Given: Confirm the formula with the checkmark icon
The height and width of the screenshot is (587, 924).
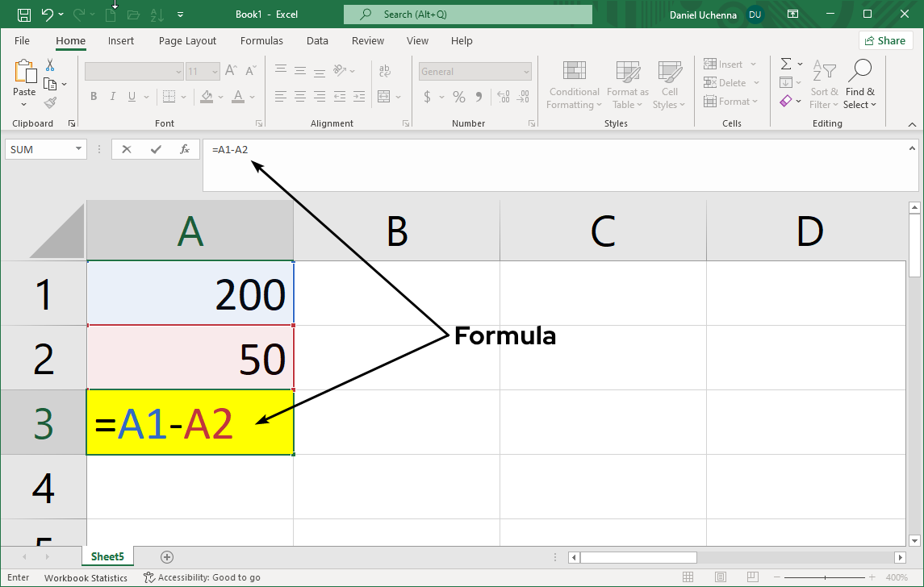Looking at the screenshot, I should tap(155, 149).
